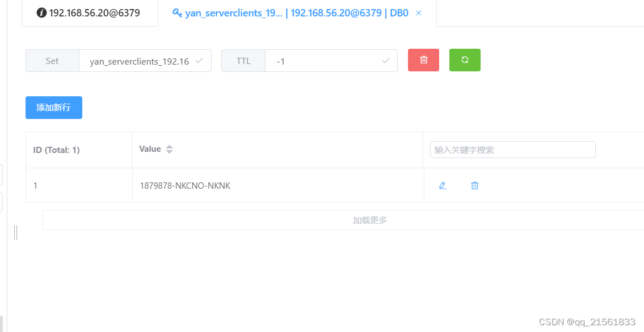Edit row 1 value with pencil icon

(443, 185)
